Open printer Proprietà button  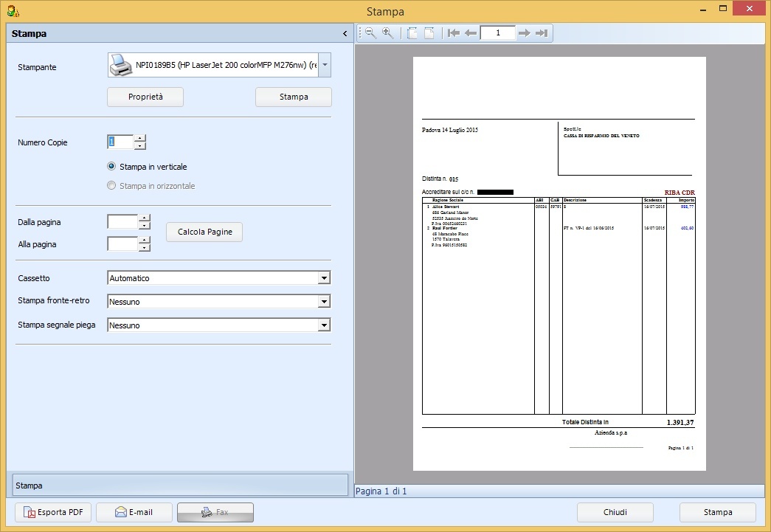pos(145,97)
